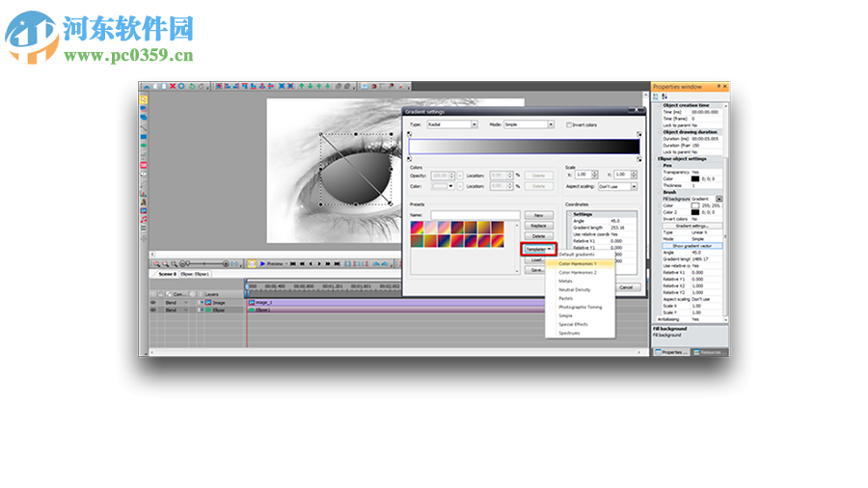
Task: Click the green undo arrow icon
Action: click(x=192, y=86)
